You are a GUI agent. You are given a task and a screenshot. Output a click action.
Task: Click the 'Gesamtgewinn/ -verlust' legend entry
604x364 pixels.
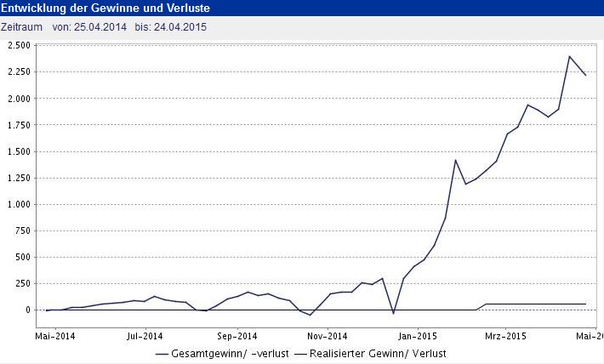click(x=222, y=354)
